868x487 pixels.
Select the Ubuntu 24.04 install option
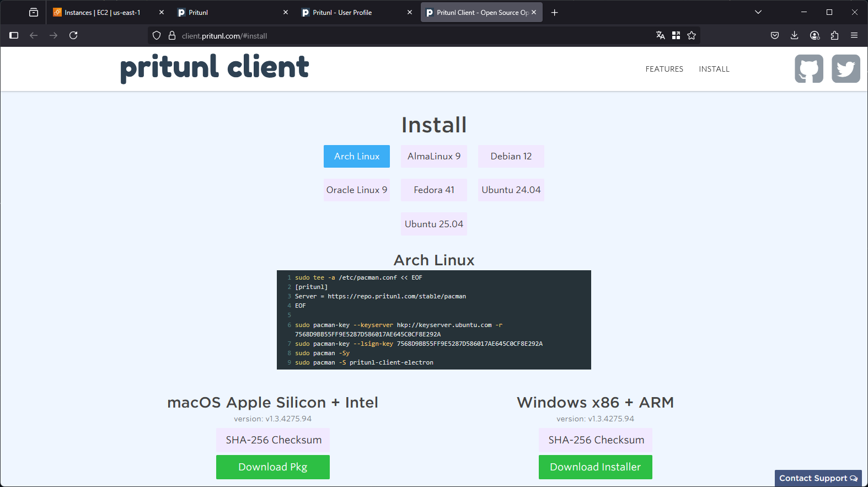511,190
